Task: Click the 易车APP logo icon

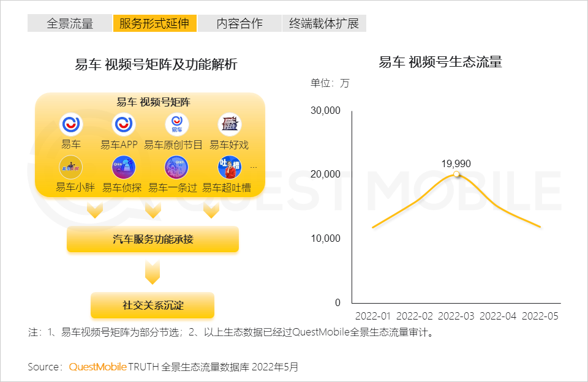Action: 123,124
